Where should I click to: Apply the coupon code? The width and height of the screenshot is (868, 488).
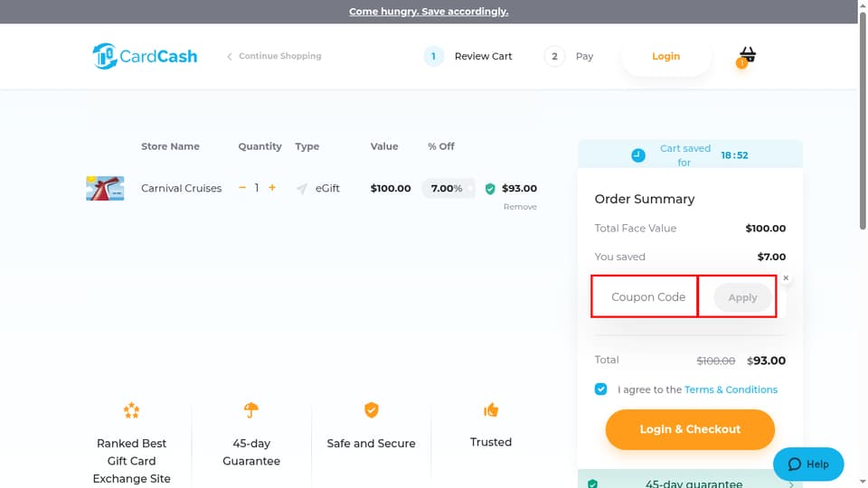pos(742,297)
